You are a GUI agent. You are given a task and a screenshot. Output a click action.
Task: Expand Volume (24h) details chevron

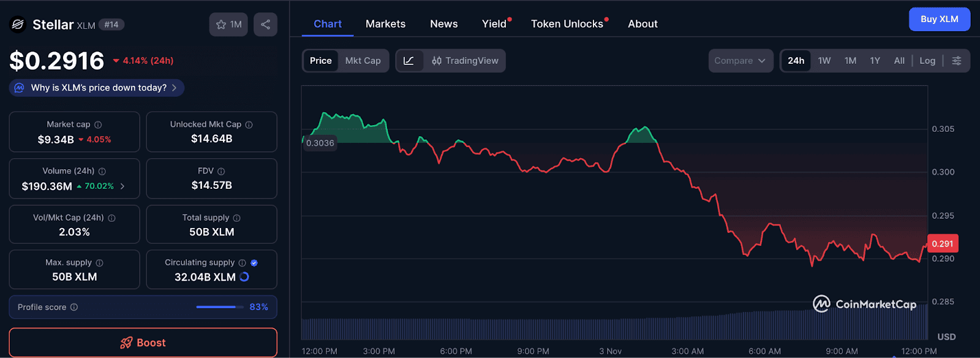point(123,186)
